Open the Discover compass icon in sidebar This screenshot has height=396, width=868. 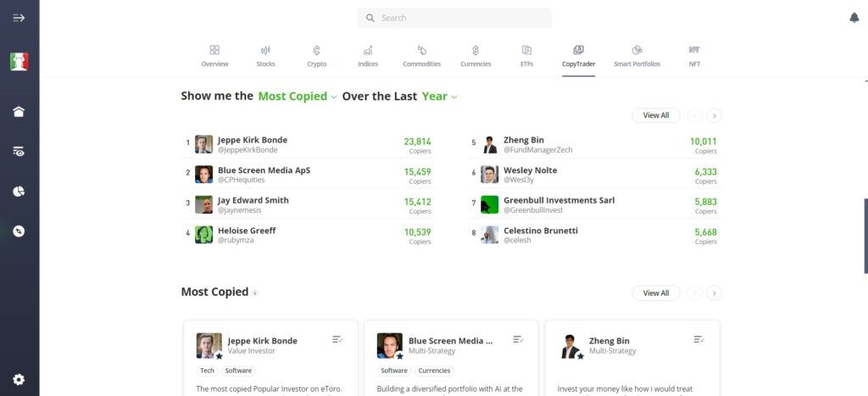point(19,231)
